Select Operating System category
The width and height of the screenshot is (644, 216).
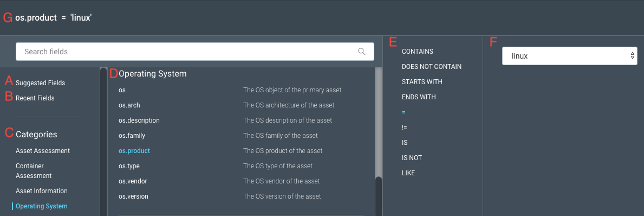(x=42, y=206)
